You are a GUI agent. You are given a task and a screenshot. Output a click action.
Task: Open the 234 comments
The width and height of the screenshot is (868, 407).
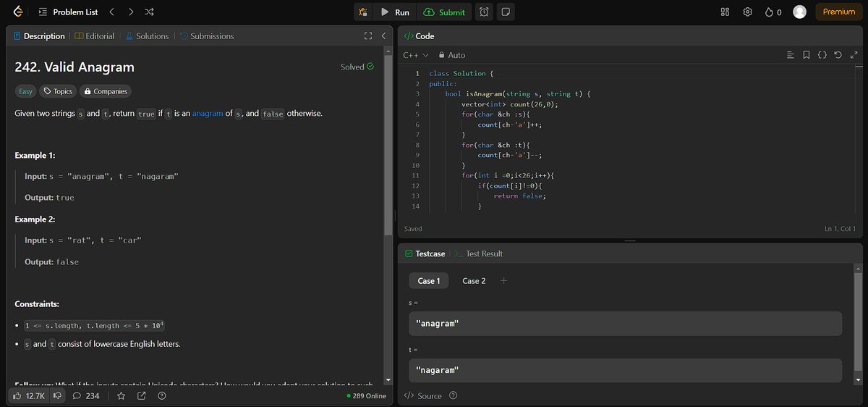pos(86,396)
